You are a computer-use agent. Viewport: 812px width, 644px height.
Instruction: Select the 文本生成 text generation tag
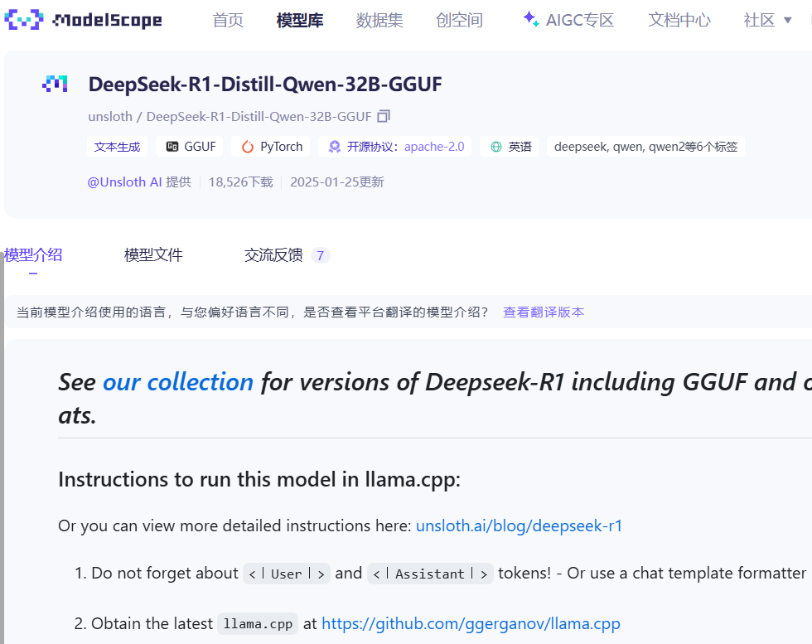click(117, 147)
